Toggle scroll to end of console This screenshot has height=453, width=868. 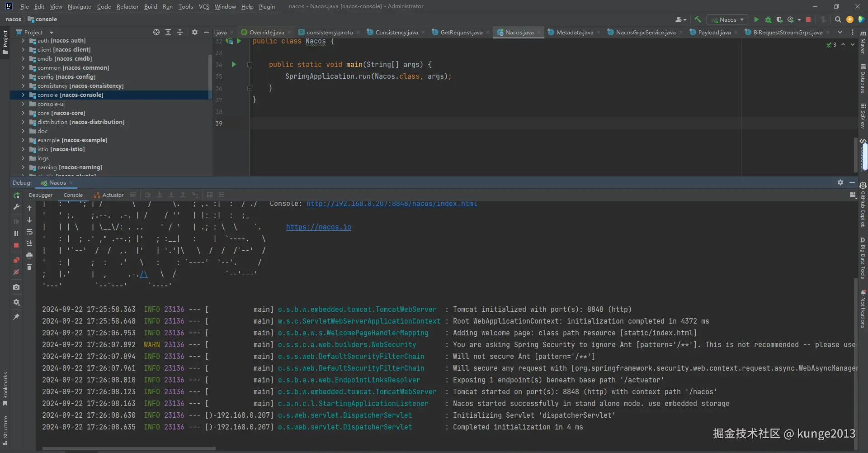pos(29,243)
